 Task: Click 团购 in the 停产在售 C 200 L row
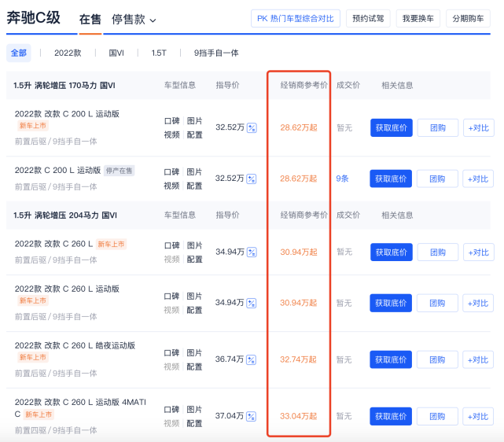(437, 179)
